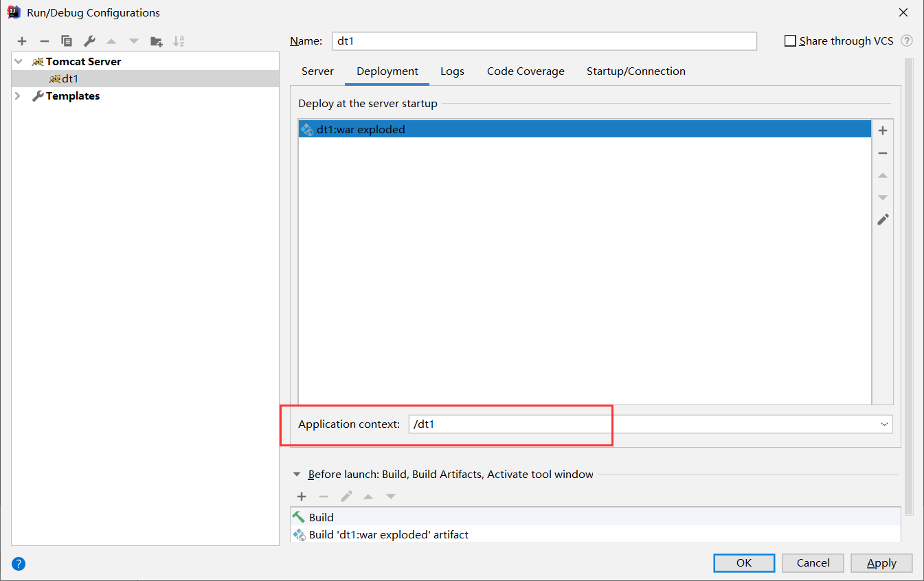The width and height of the screenshot is (924, 581).
Task: Select Build task in before launch list
Action: [595, 517]
